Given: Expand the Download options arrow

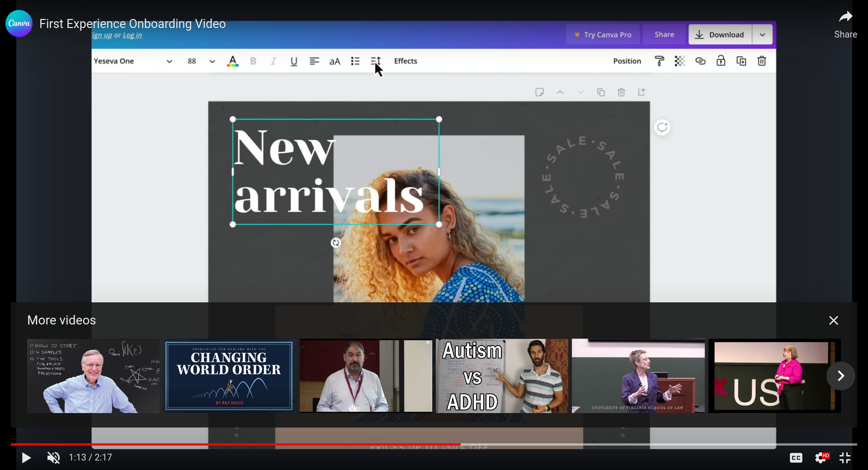Looking at the screenshot, I should [x=762, y=35].
